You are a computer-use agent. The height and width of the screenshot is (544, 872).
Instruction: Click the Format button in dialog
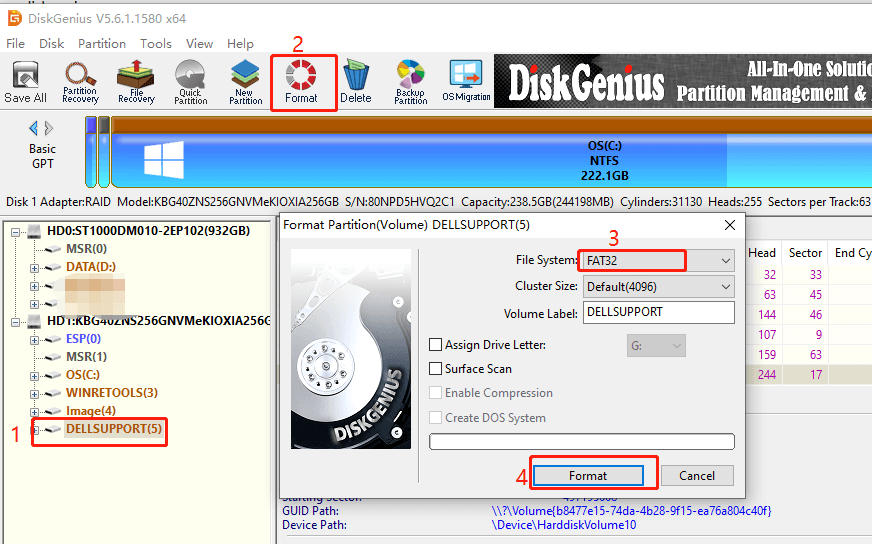[588, 476]
